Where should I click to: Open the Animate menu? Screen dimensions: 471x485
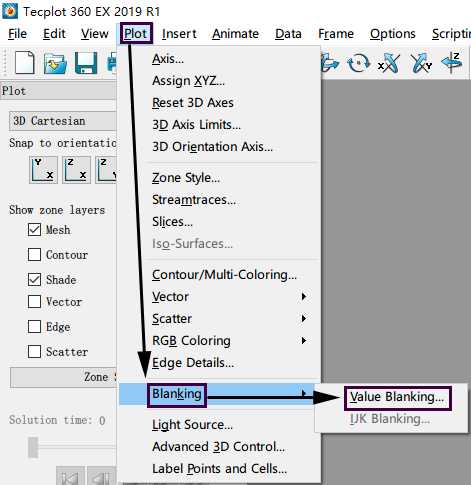point(235,34)
